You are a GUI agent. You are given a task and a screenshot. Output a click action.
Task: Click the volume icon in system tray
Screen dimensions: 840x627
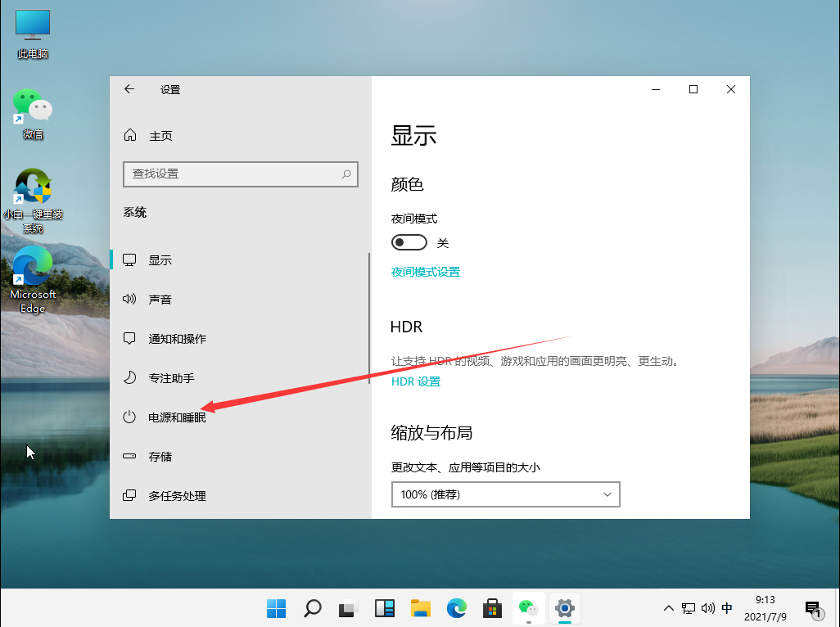[x=707, y=608]
